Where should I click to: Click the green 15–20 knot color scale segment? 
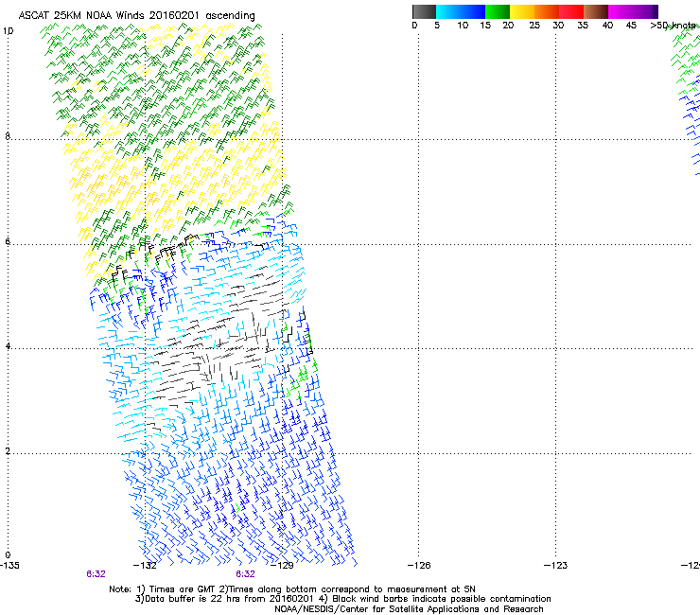(498, 11)
